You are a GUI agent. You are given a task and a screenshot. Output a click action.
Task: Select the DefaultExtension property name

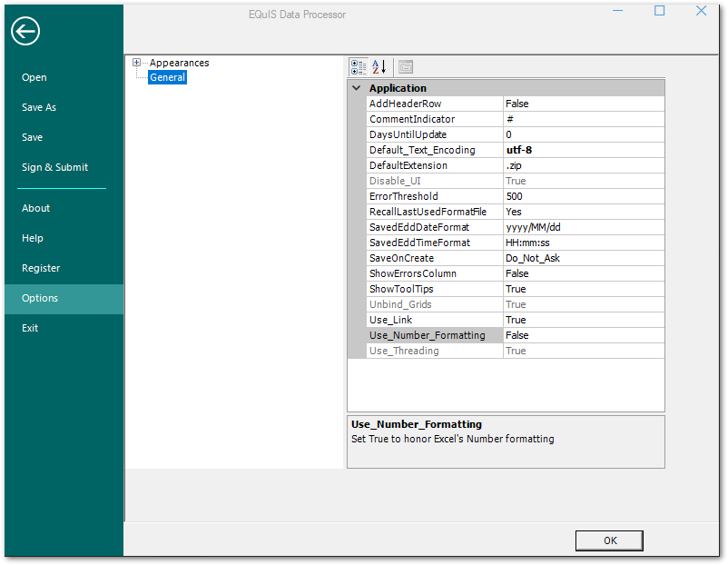(x=434, y=165)
